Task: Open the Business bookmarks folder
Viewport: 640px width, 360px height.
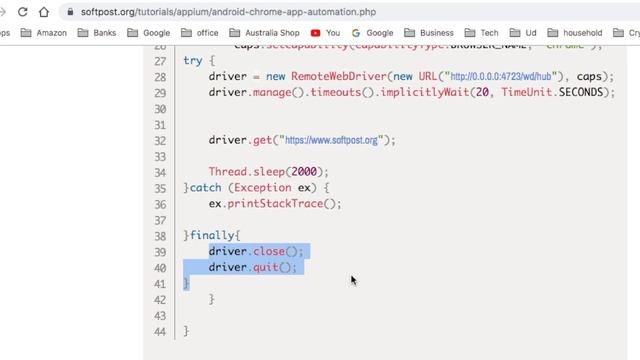Action: (x=429, y=33)
